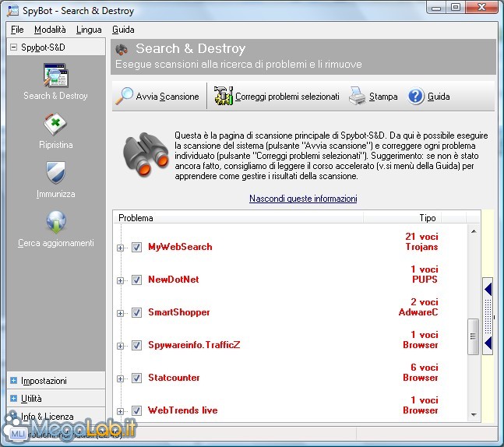Click the '1 voci PUPS' type cell
Image resolution: width=504 pixels, height=447 pixels.
pyautogui.click(x=425, y=274)
